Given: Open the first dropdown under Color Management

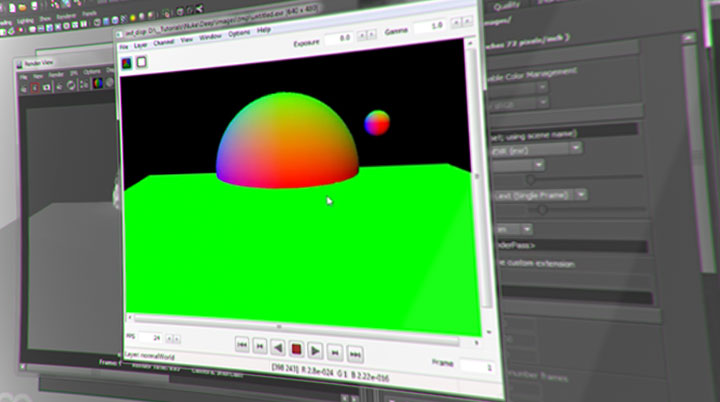Looking at the screenshot, I should pos(518,87).
